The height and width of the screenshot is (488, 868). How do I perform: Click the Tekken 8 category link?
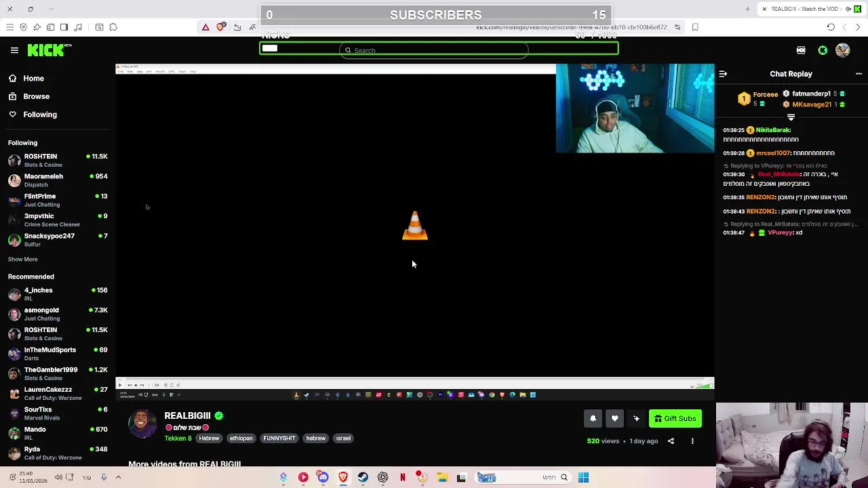178,439
